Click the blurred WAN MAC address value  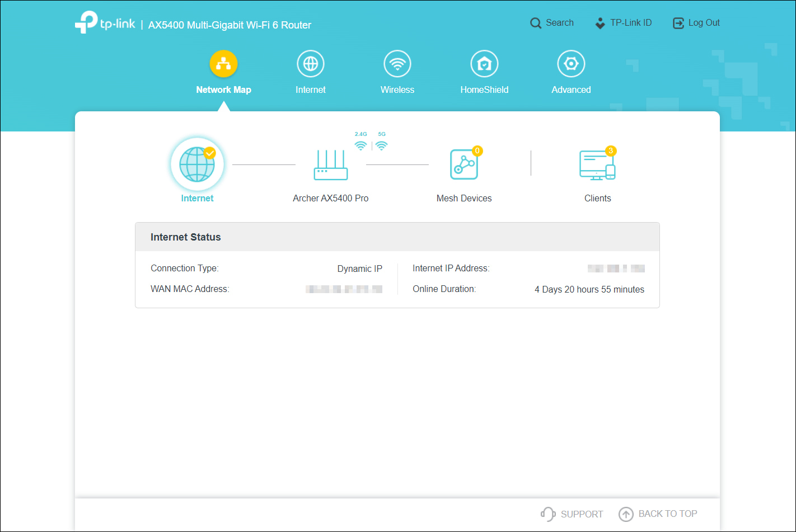(x=344, y=289)
